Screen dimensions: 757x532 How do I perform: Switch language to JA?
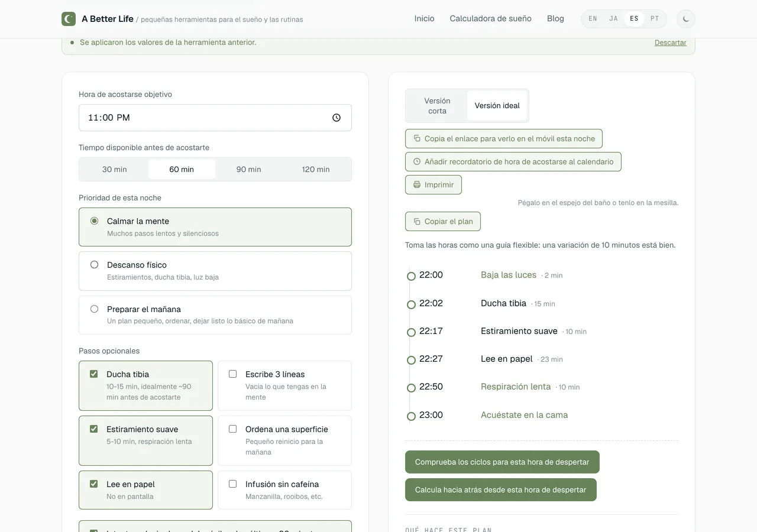[614, 19]
